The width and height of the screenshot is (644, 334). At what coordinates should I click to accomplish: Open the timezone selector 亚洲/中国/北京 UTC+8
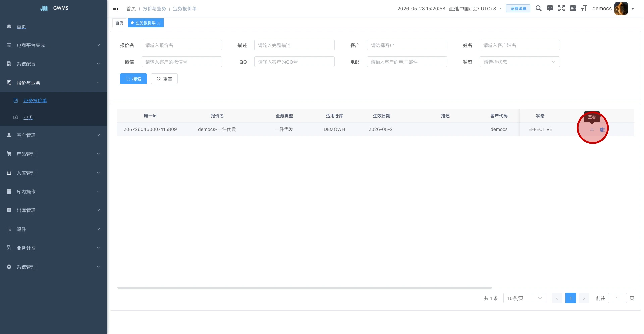coord(475,9)
